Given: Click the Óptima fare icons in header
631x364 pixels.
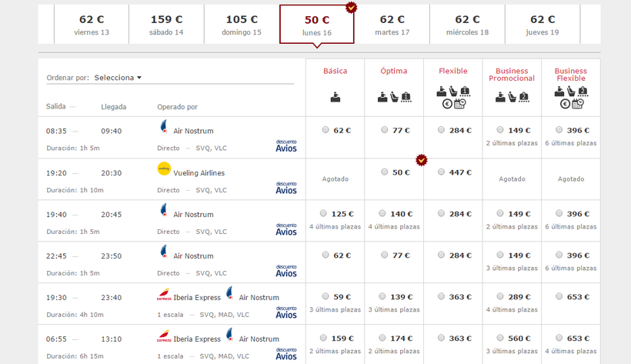Looking at the screenshot, I should pos(394,97).
